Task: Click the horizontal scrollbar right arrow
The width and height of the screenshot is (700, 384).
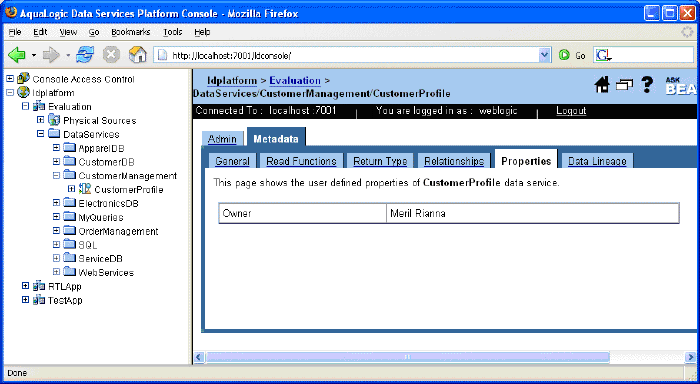Action: point(690,357)
